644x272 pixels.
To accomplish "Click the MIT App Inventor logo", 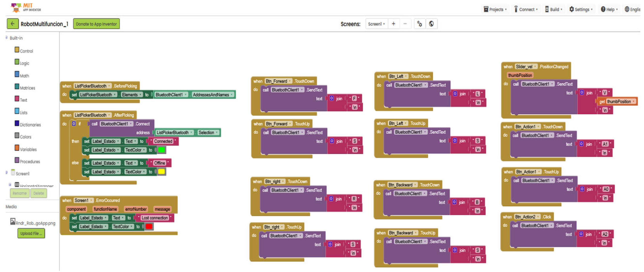I will (26, 8).
